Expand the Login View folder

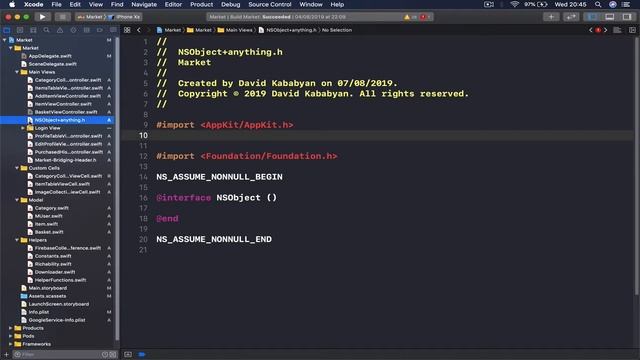point(23,128)
